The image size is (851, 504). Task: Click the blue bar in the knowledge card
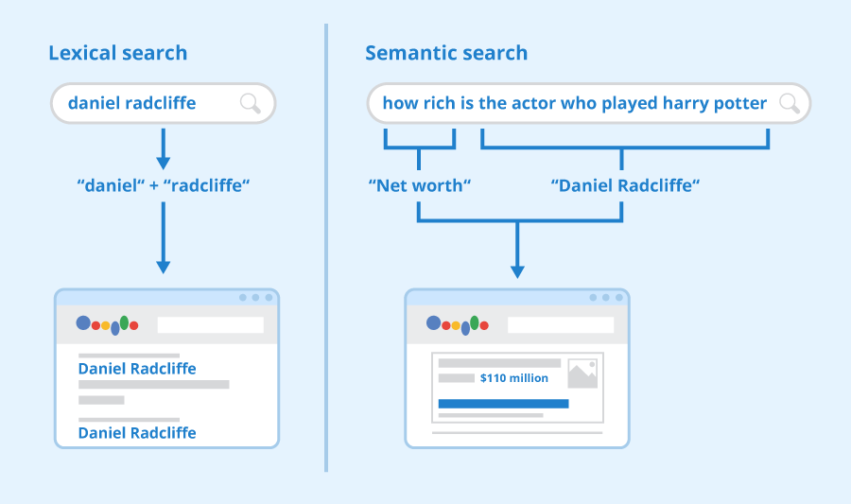(503, 403)
